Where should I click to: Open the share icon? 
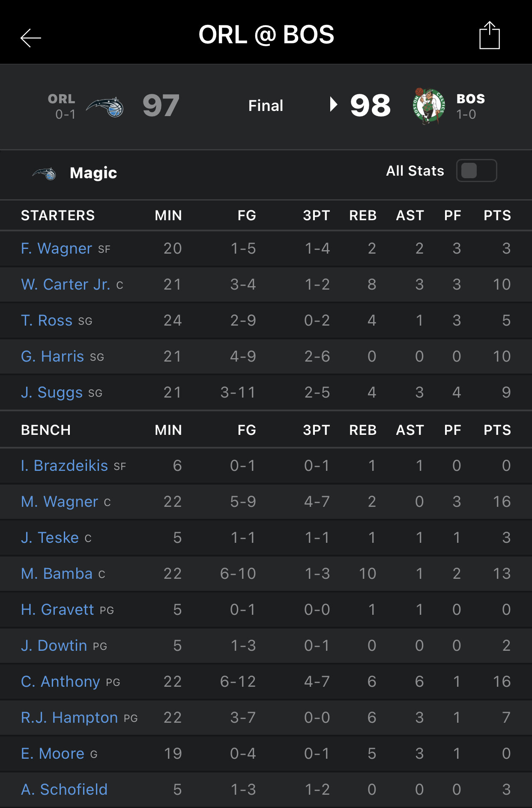click(489, 36)
